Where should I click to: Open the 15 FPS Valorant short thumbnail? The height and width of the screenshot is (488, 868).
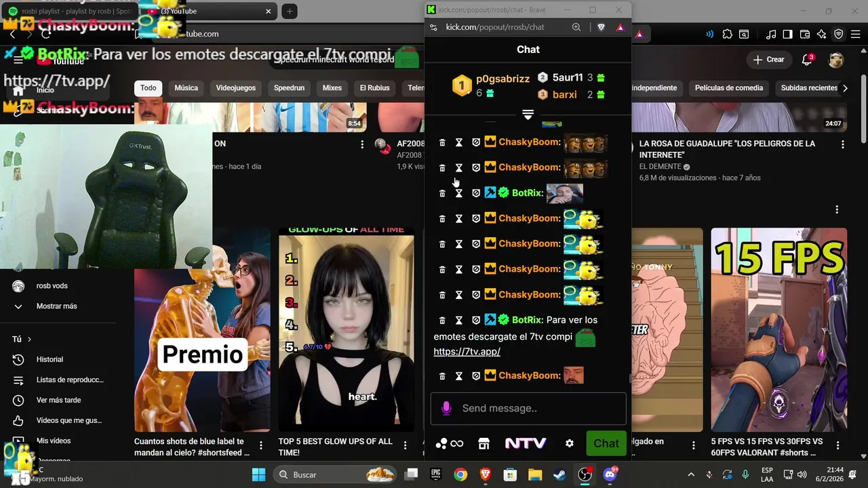click(x=778, y=329)
